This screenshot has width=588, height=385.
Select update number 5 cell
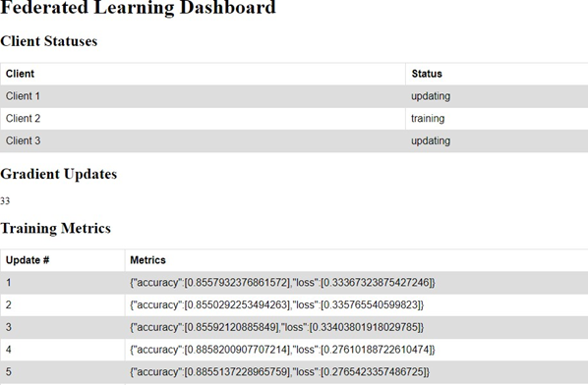click(62, 372)
